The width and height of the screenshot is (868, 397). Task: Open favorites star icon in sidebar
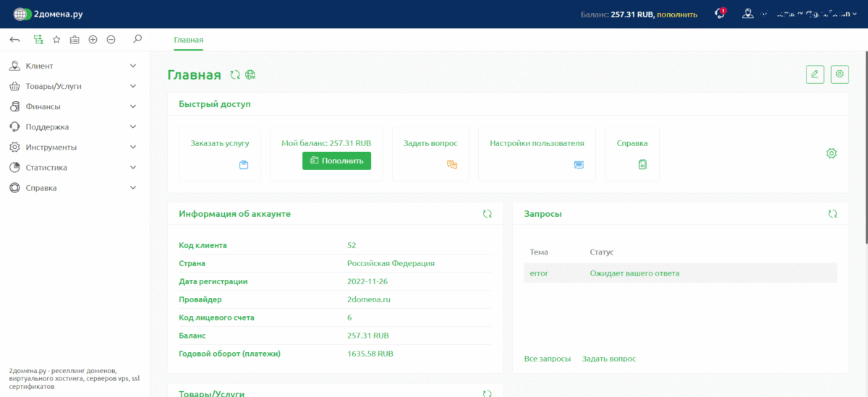(x=56, y=40)
